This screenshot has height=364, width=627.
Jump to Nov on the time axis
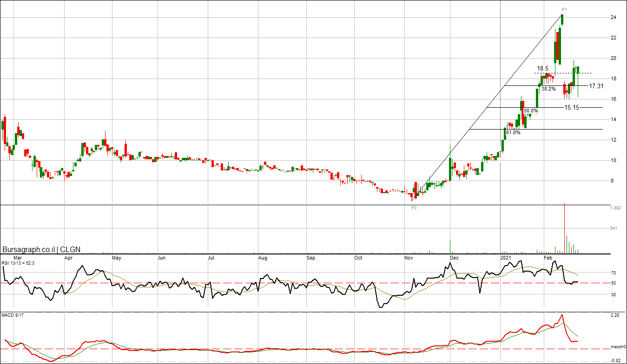point(409,257)
